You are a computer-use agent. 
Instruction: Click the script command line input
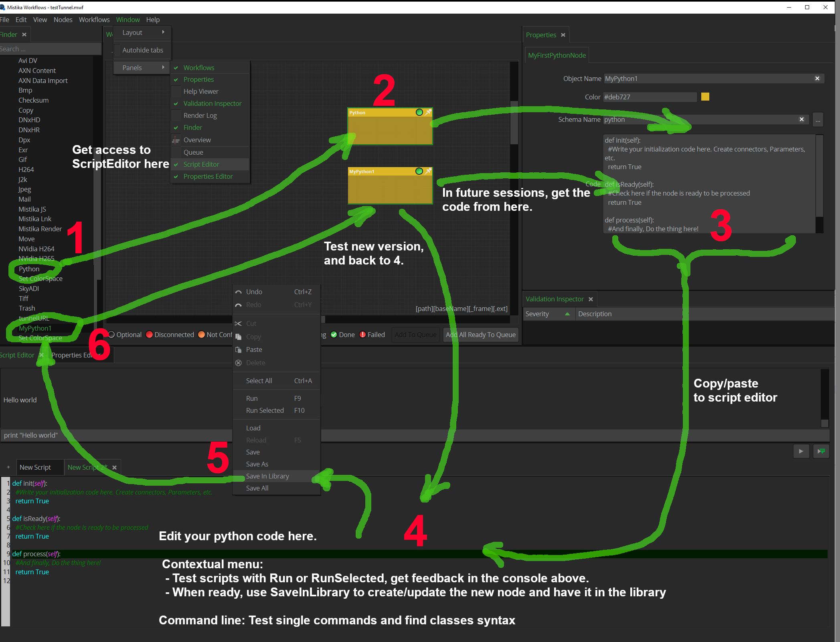(415, 435)
